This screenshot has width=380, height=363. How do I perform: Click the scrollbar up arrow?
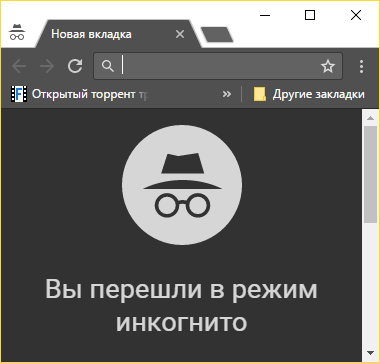pyautogui.click(x=370, y=118)
